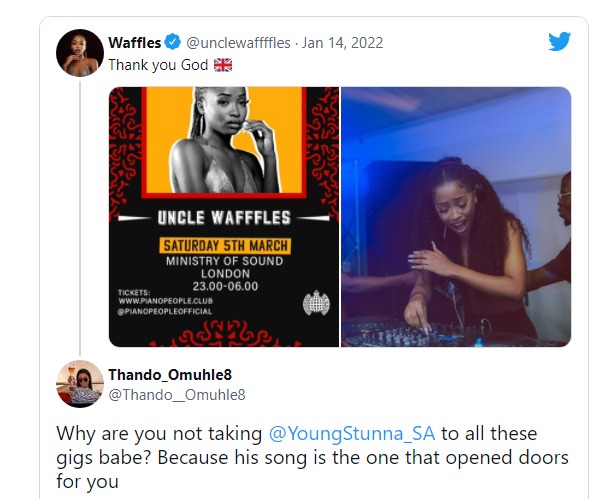Click the 'Thank you God' tweet text
Screen dimensions: 616x499
[x=158, y=65]
